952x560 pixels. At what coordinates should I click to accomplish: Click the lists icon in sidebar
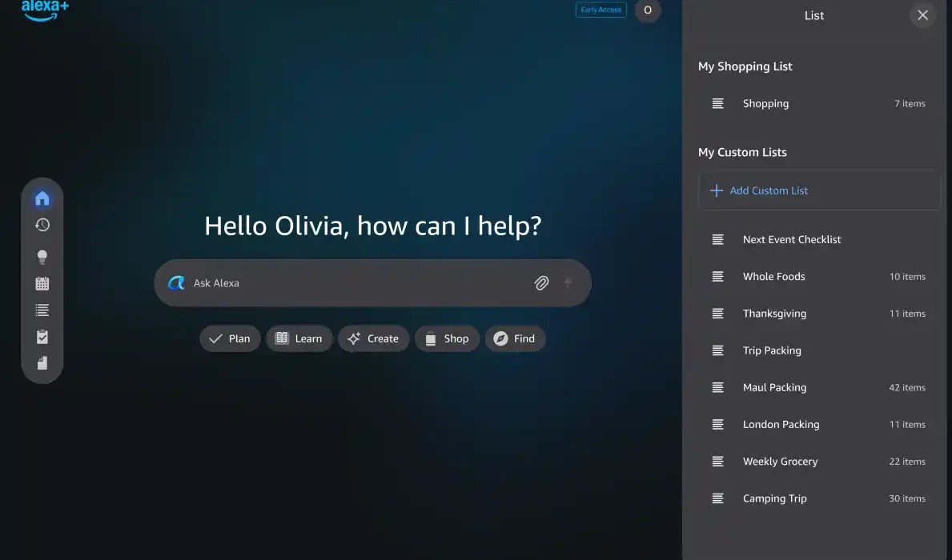42,310
